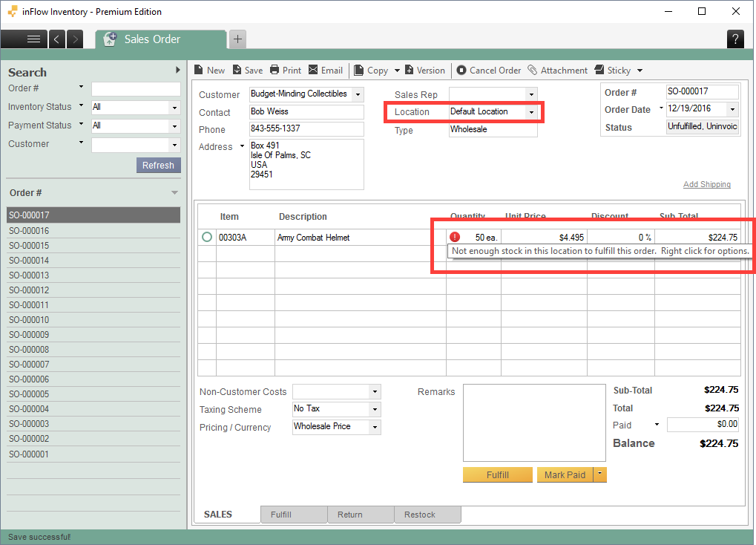Email the sales order

click(x=326, y=71)
